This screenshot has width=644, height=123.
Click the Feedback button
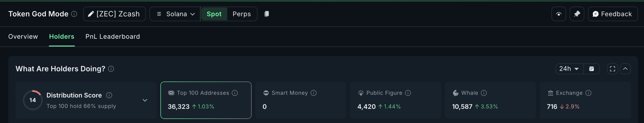point(613,14)
